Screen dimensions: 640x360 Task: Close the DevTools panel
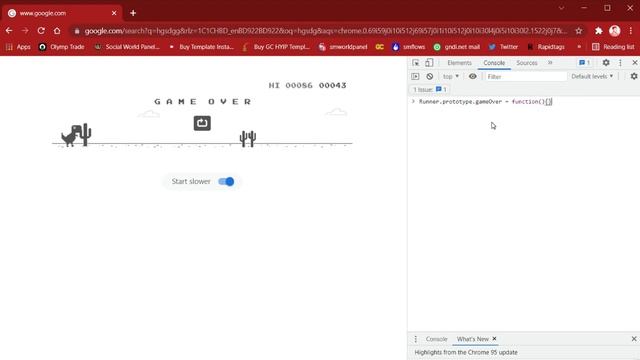[x=634, y=62]
